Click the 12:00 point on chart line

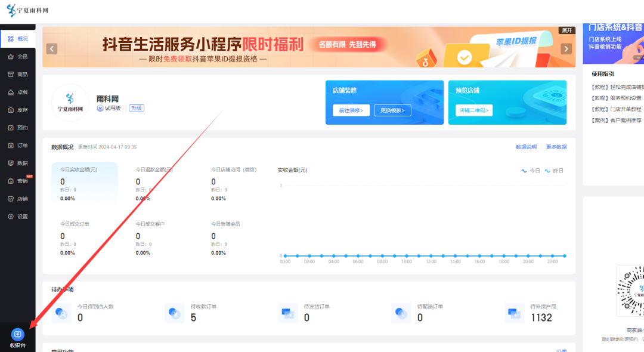tap(431, 256)
